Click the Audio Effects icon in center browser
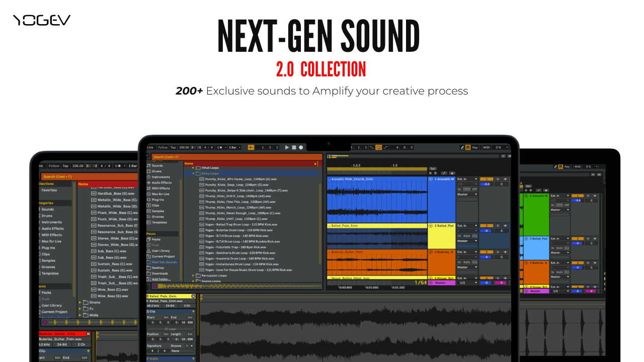This screenshot has width=644, height=362. coord(148,183)
